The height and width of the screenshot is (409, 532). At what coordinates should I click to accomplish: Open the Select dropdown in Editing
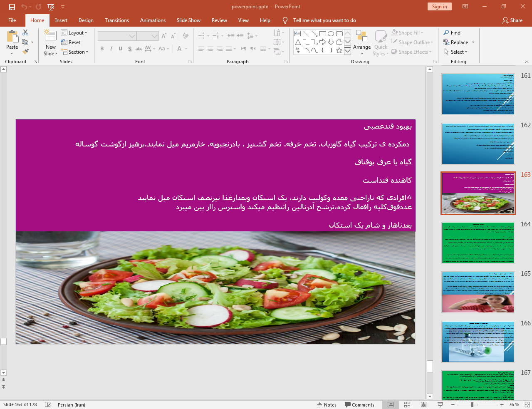pyautogui.click(x=455, y=52)
